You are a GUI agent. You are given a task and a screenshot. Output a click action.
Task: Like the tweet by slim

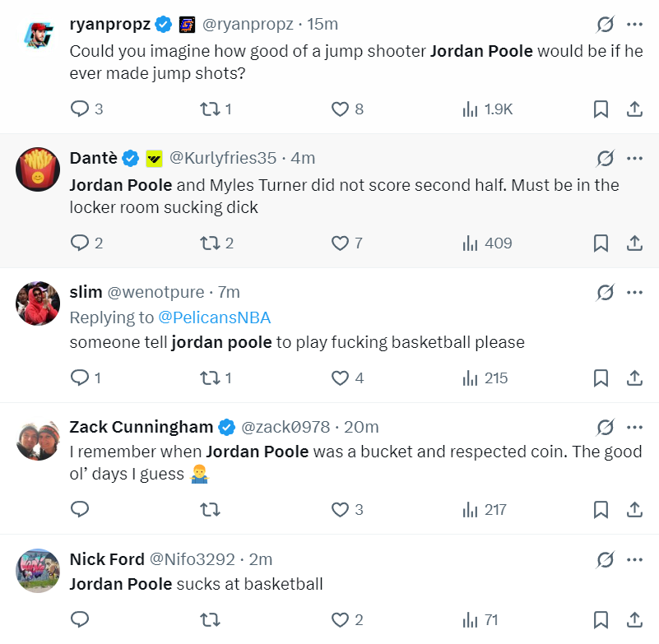[x=341, y=378]
